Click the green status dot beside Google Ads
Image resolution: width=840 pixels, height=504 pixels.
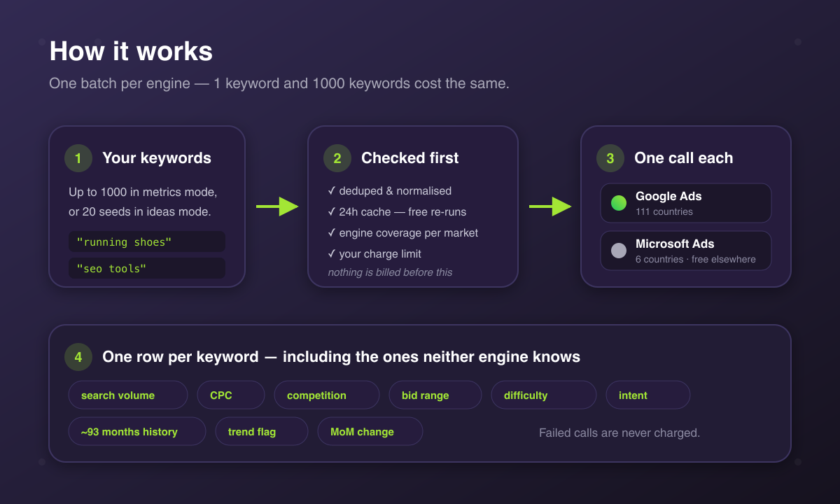619,203
